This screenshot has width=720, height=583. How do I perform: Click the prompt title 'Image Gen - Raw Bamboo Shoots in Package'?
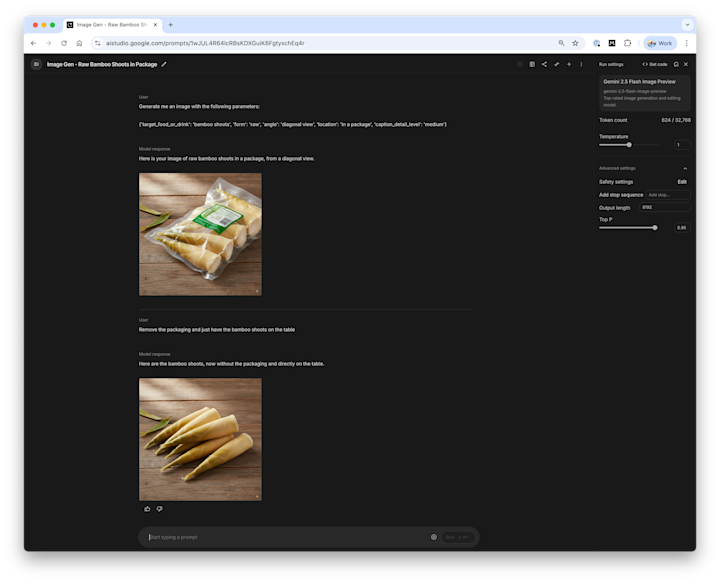(102, 64)
